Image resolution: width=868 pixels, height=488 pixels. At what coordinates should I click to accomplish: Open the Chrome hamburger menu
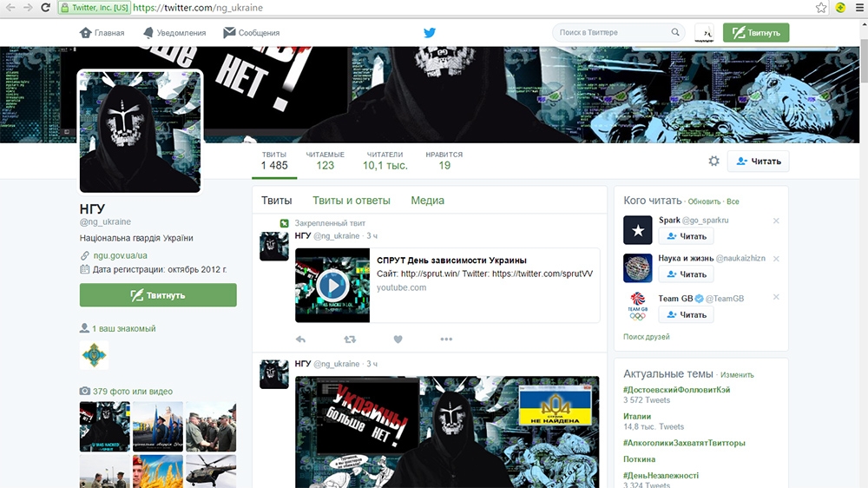tap(859, 8)
